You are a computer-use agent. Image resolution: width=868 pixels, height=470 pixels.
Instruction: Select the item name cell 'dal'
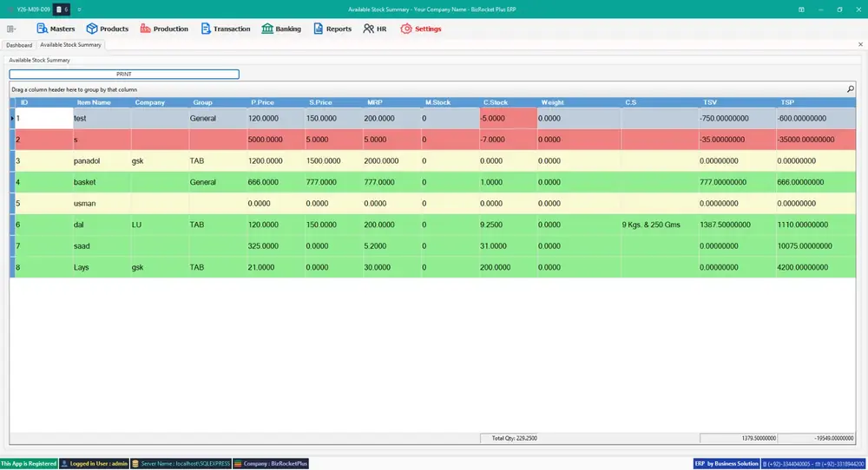click(102, 225)
